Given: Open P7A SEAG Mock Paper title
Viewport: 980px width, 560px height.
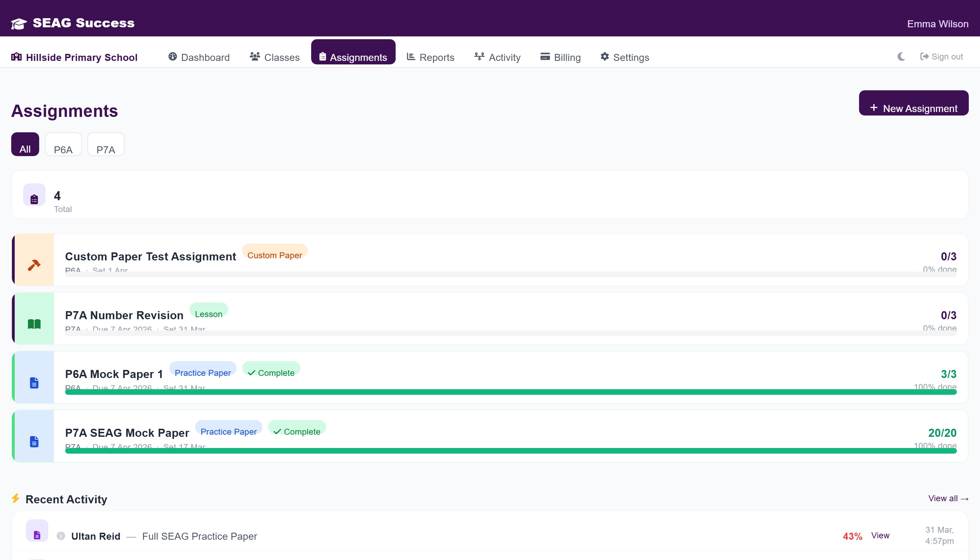Looking at the screenshot, I should click(x=127, y=433).
